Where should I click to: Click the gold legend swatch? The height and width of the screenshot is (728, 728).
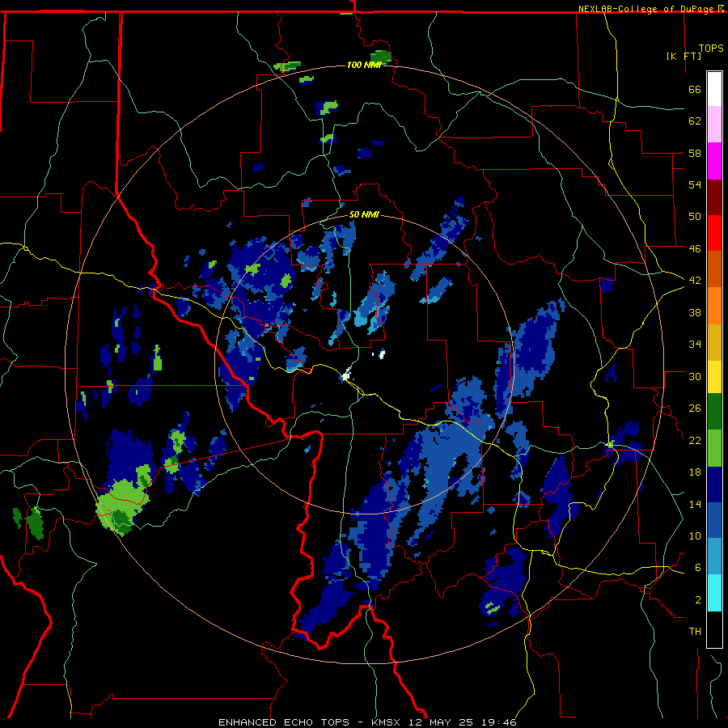[714, 342]
